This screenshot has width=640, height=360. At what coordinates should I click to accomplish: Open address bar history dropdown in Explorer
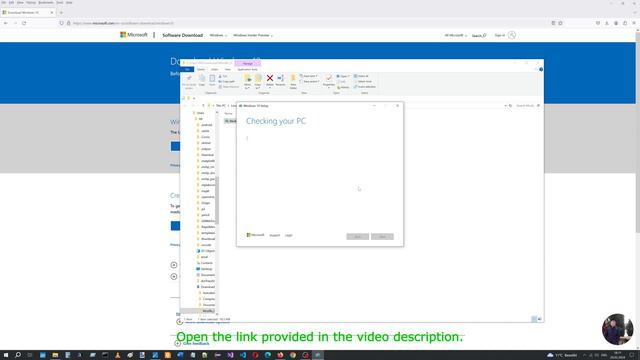[x=505, y=106]
